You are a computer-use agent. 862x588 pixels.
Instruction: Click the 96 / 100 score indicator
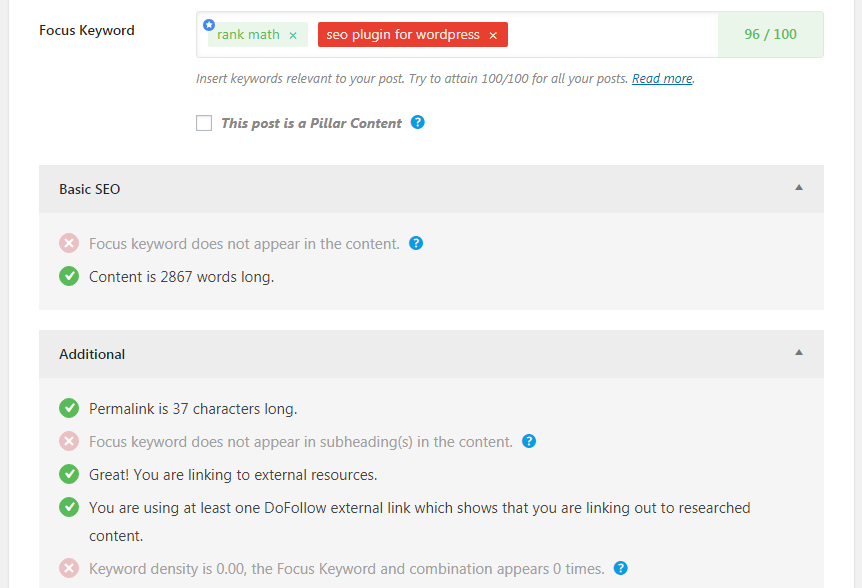(770, 35)
